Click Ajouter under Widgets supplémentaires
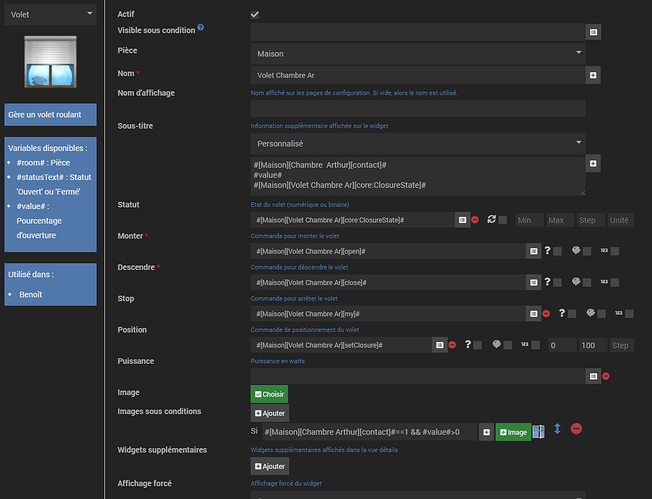Screen dimensions: 652x499 click(270, 466)
